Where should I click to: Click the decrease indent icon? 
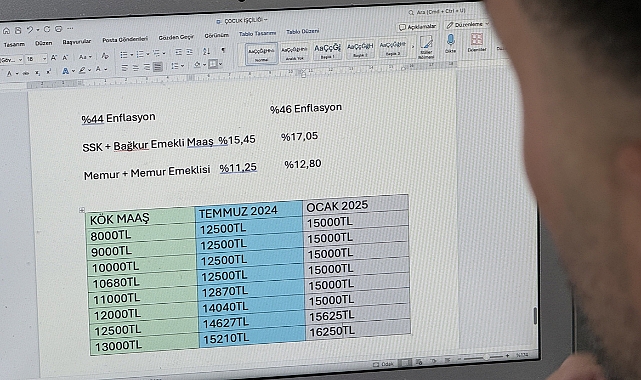[x=178, y=52]
